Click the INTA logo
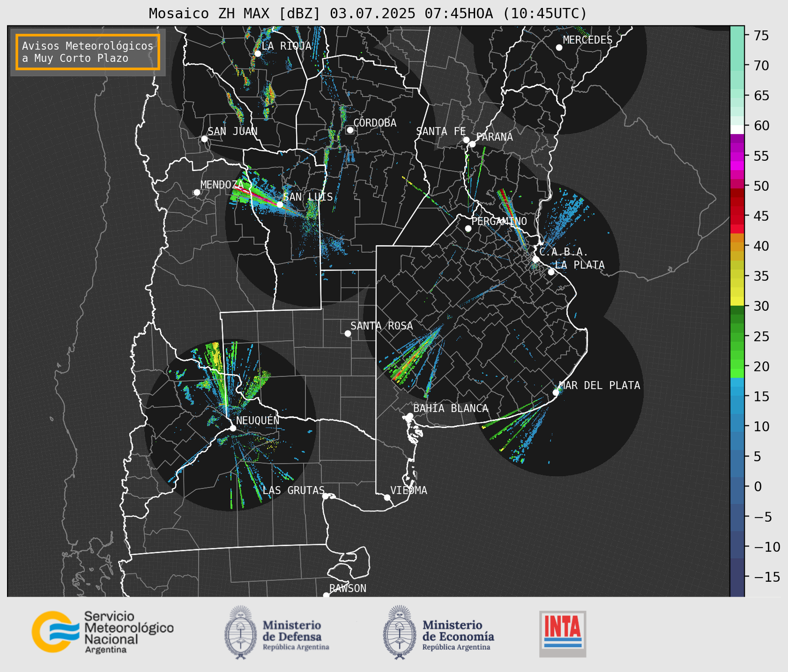 point(562,634)
